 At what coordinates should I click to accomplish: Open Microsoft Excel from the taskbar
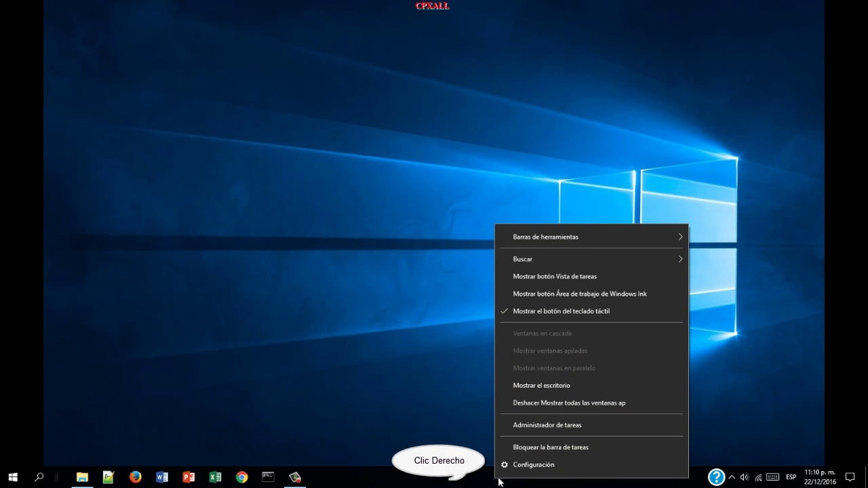(x=215, y=477)
